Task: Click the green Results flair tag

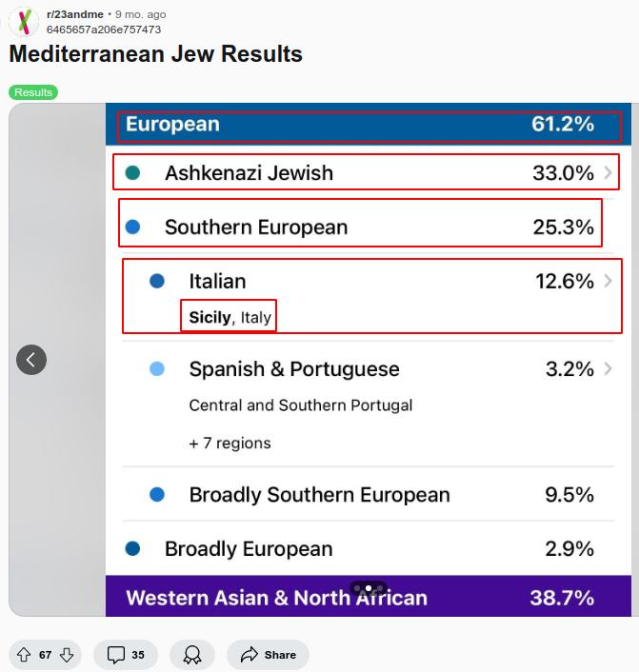Action: 33,92
